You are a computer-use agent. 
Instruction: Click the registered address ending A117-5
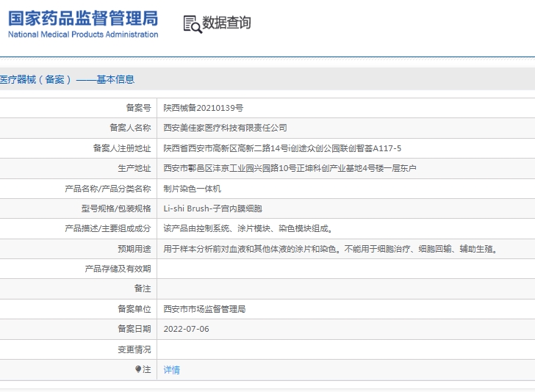(x=282, y=148)
